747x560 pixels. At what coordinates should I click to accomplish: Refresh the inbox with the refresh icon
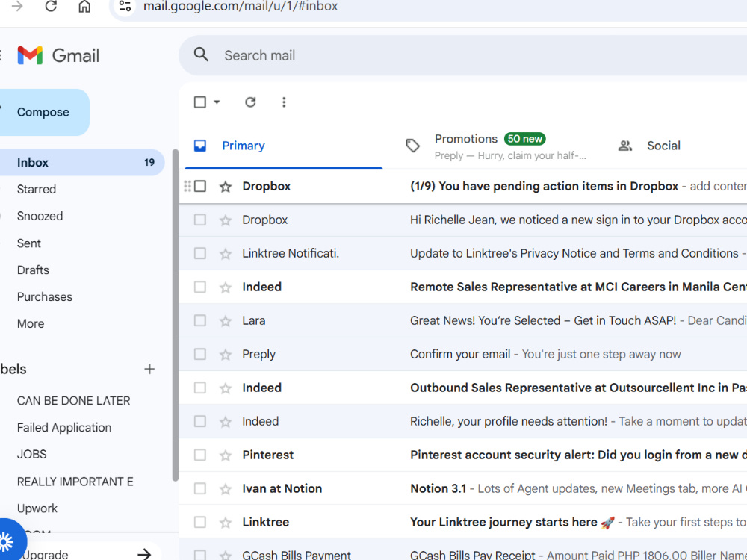(250, 102)
